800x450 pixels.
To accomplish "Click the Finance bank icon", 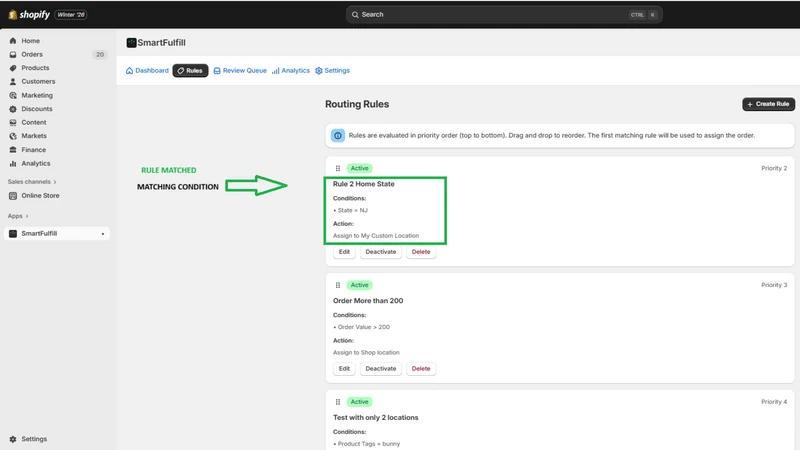I will tap(13, 150).
